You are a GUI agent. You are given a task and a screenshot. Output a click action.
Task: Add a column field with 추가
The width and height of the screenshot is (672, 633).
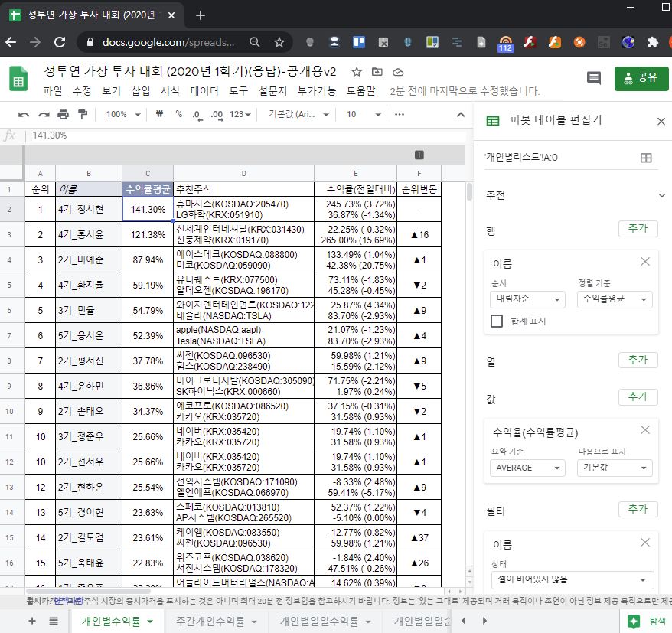click(x=638, y=360)
